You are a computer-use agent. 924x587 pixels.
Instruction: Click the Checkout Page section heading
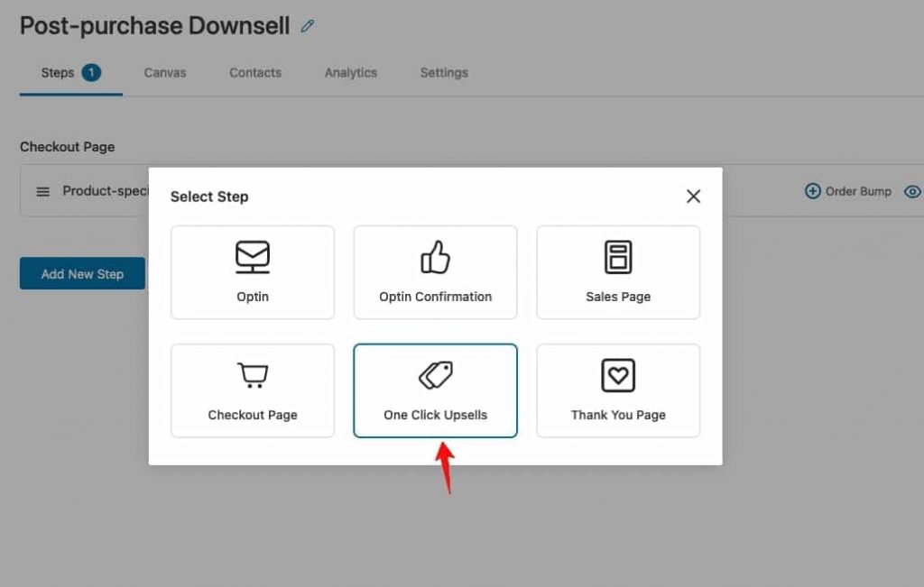tap(67, 147)
